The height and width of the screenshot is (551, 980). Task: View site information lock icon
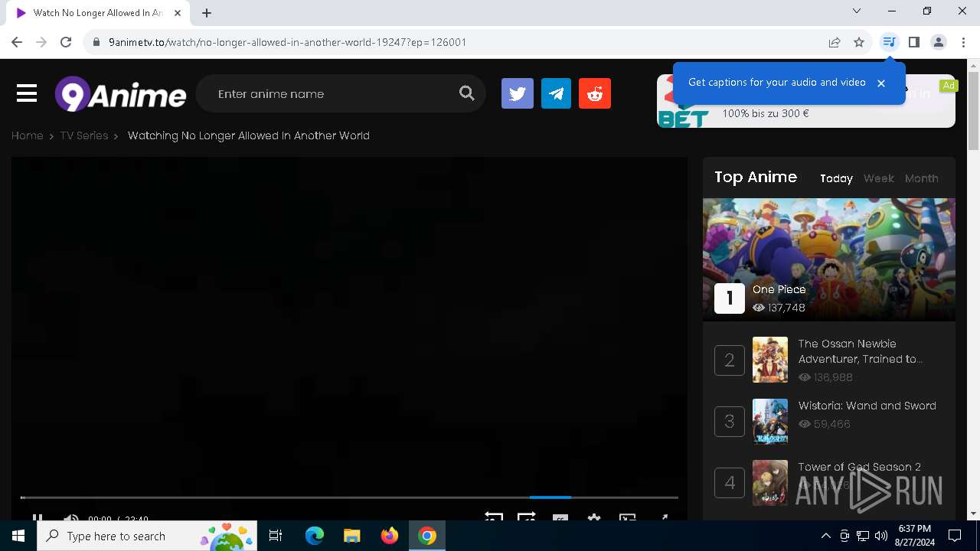coord(96,42)
